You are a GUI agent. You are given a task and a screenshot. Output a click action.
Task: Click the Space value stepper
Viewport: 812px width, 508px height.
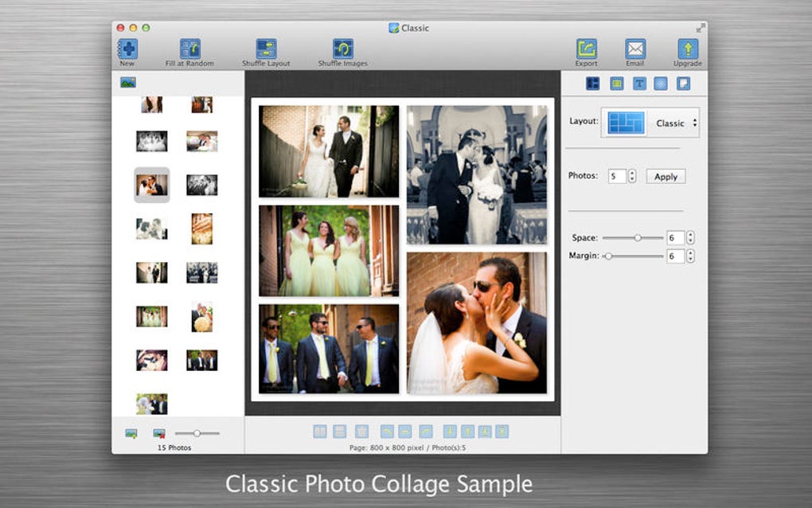(x=690, y=237)
